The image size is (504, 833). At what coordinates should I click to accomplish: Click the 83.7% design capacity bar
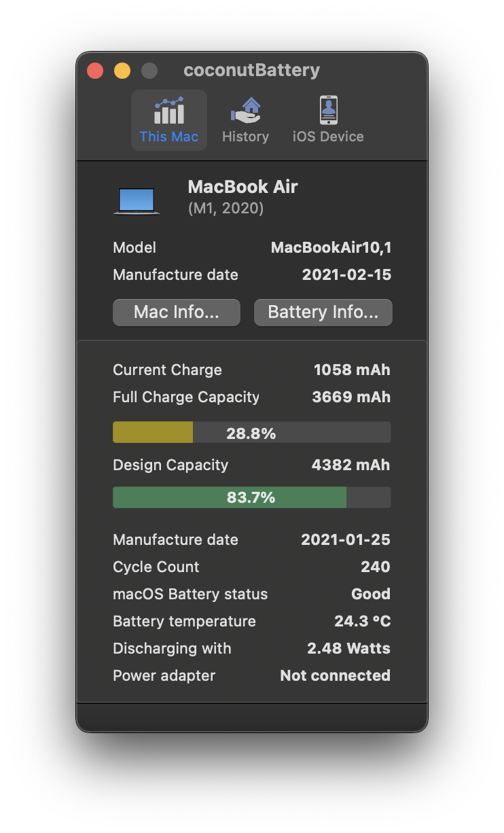tap(252, 497)
